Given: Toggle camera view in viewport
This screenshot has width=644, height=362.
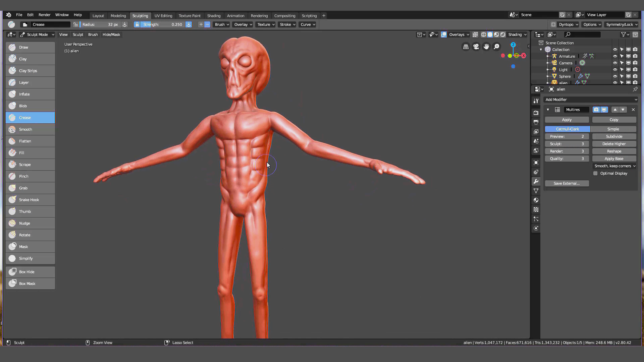Looking at the screenshot, I should [476, 47].
